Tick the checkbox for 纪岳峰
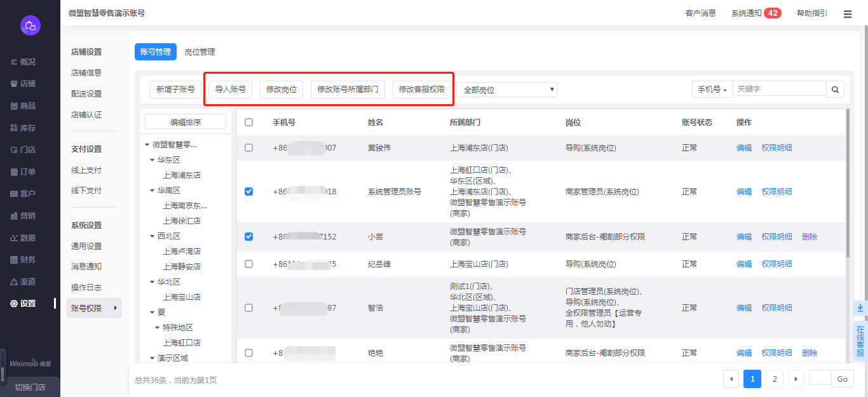Image resolution: width=868 pixels, height=397 pixels. coord(248,264)
